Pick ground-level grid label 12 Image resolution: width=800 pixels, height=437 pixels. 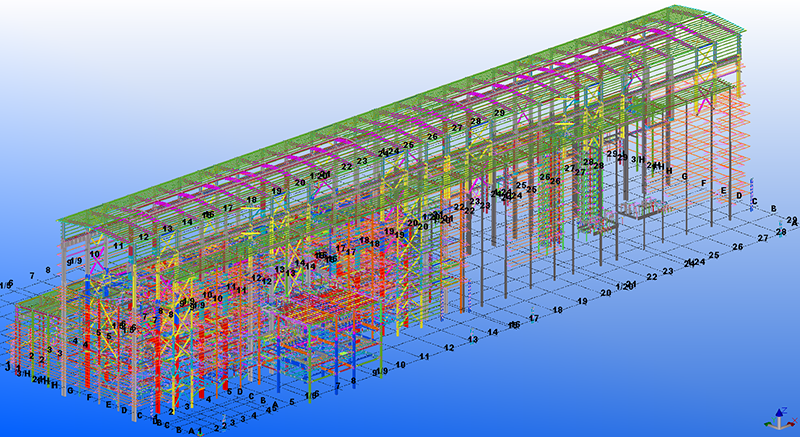coord(449,347)
